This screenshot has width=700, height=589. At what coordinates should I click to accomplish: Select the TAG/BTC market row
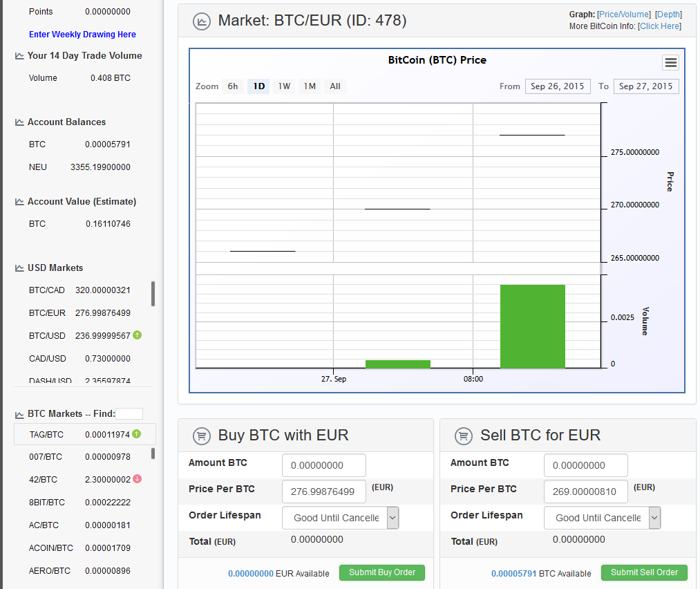[x=85, y=435]
